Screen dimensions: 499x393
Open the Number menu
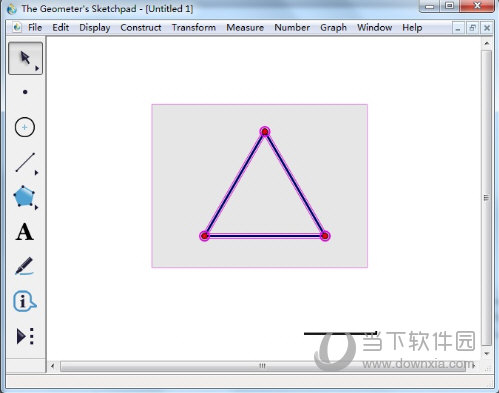[292, 27]
